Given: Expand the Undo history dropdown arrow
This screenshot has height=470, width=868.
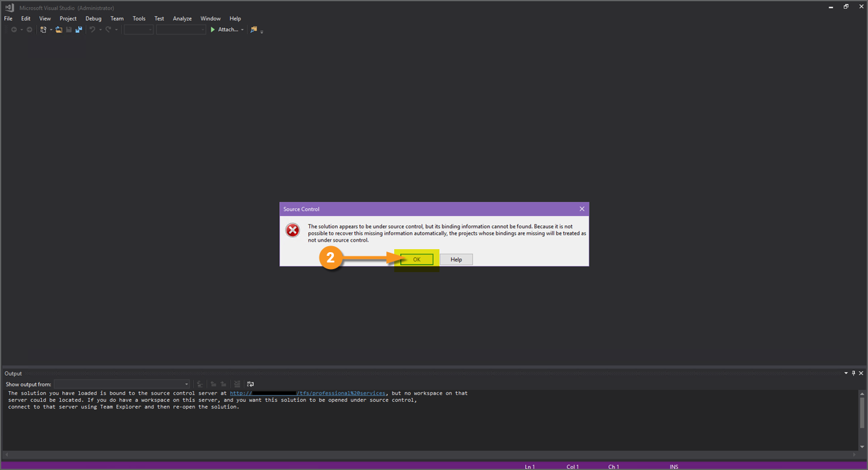Looking at the screenshot, I should 100,30.
